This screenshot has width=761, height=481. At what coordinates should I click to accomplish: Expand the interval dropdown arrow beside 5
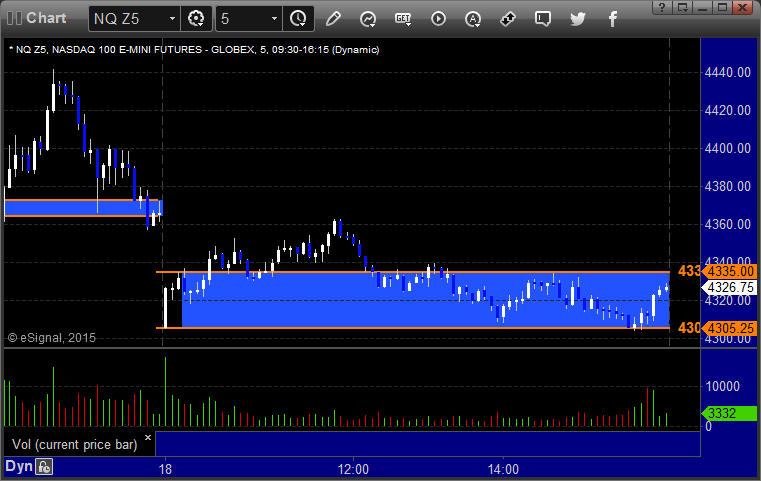point(274,19)
